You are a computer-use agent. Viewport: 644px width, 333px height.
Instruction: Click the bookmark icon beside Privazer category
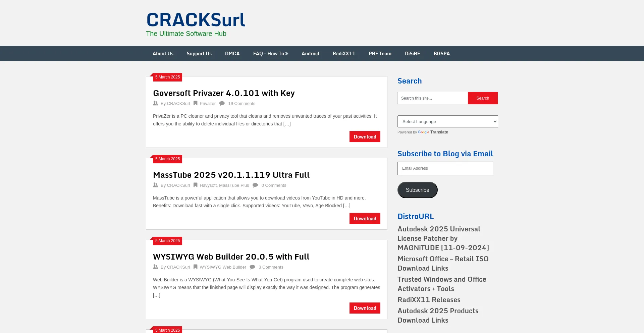195,103
